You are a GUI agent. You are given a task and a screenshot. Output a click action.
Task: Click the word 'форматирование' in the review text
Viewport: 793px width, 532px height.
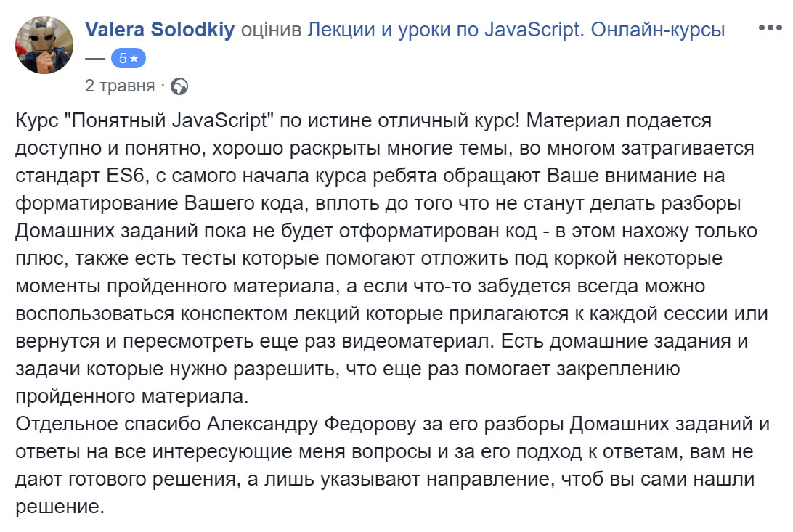coord(97,203)
